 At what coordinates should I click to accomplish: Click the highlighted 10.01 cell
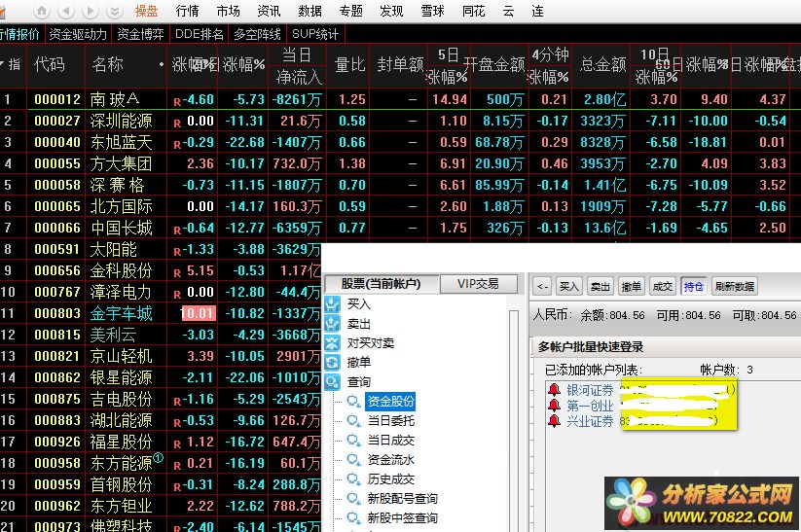click(x=199, y=313)
